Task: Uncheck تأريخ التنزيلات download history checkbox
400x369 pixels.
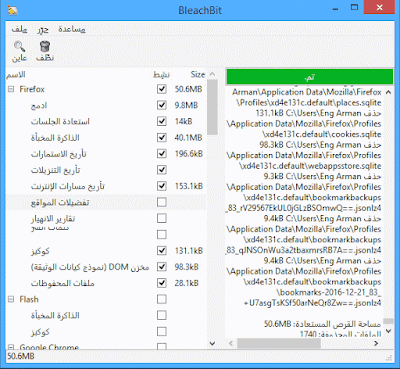Action: pos(162,170)
